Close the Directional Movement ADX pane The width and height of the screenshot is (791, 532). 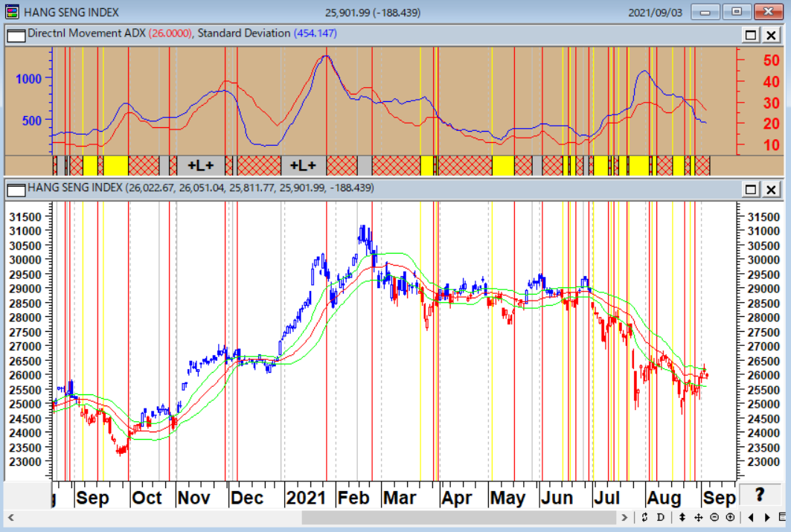pyautogui.click(x=771, y=35)
